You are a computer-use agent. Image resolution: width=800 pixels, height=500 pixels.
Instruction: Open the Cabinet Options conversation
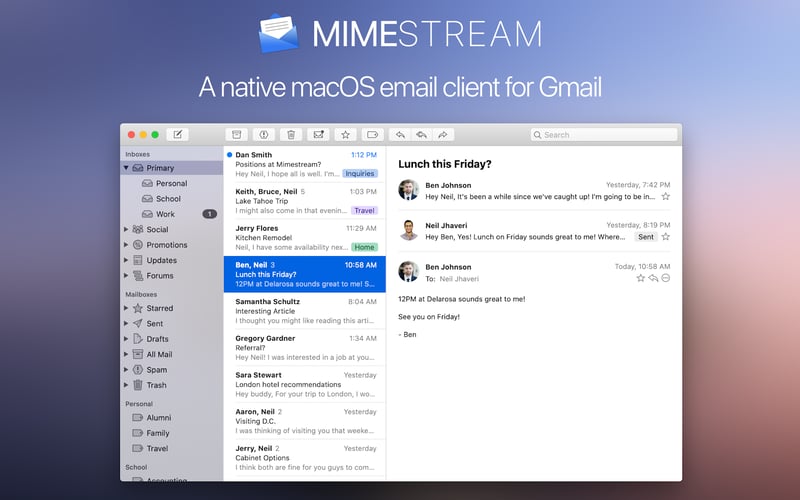click(305, 458)
